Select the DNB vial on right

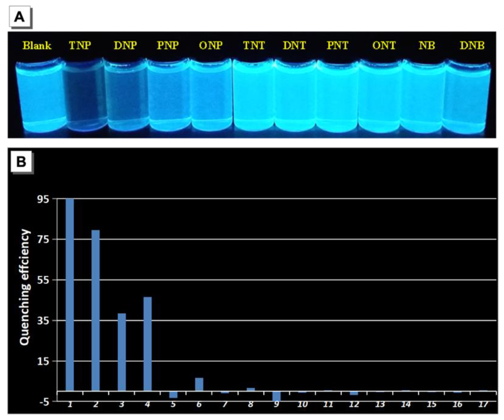click(x=467, y=96)
